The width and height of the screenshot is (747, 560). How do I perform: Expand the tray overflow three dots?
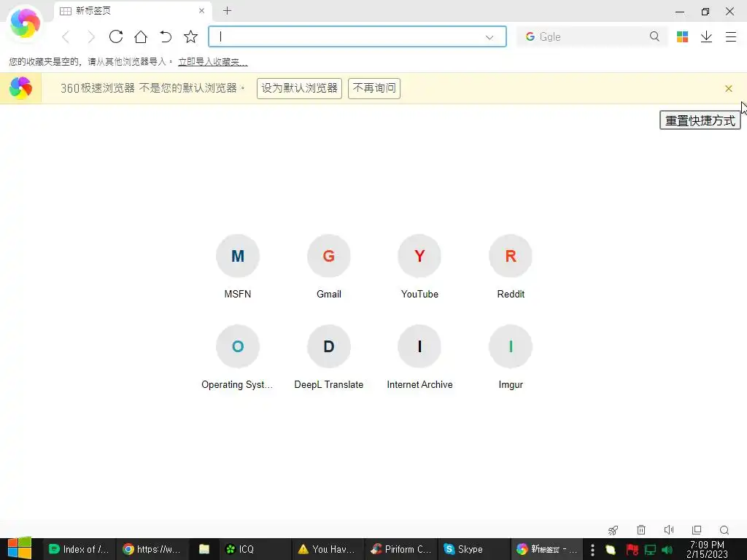click(592, 550)
